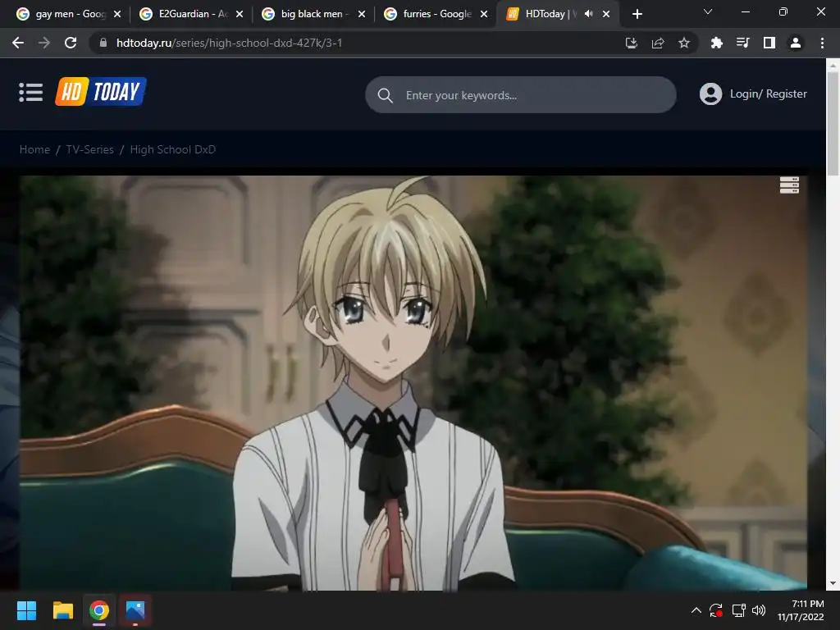The width and height of the screenshot is (840, 630).
Task: Click the install app icon
Action: [x=632, y=43]
